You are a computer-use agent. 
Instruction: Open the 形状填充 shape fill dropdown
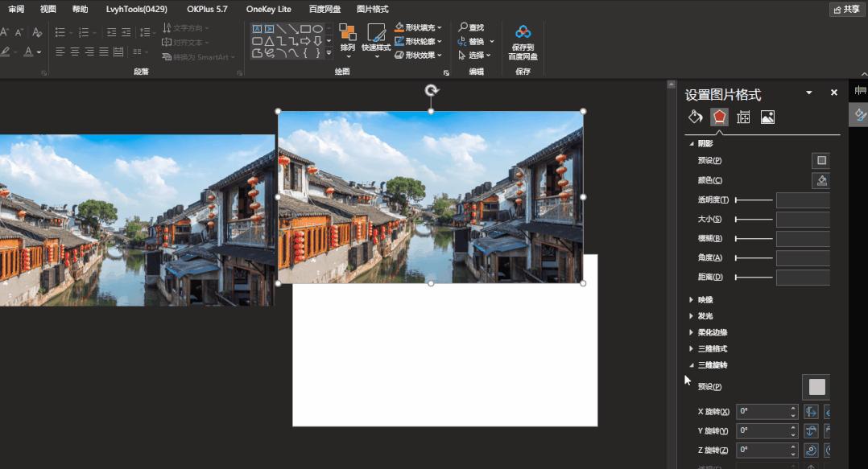tap(419, 27)
